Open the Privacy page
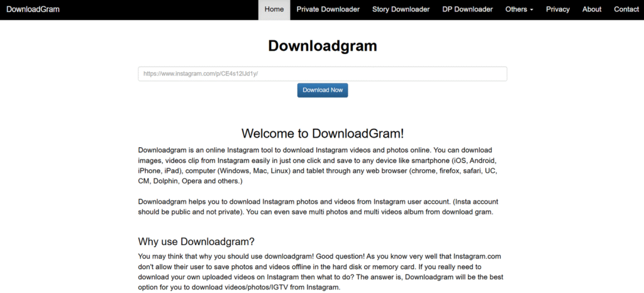This screenshot has height=293, width=644. point(558,9)
